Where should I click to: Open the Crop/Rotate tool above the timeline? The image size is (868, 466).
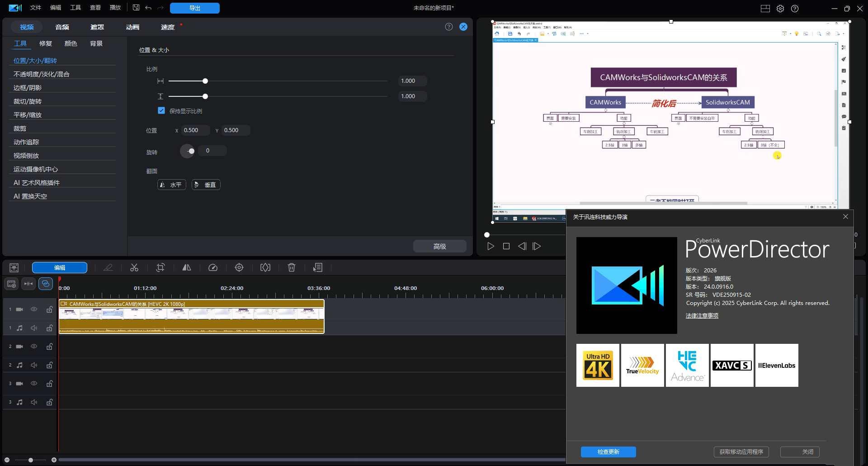160,267
